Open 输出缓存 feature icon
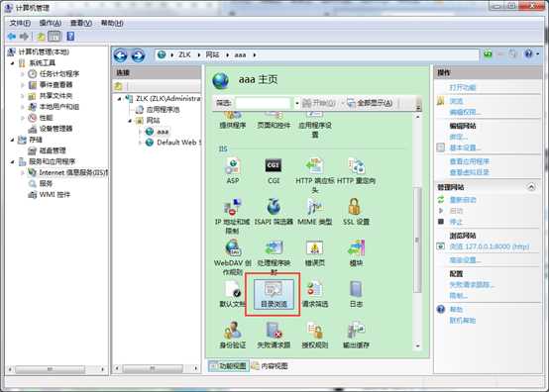The image size is (549, 392). (x=356, y=335)
